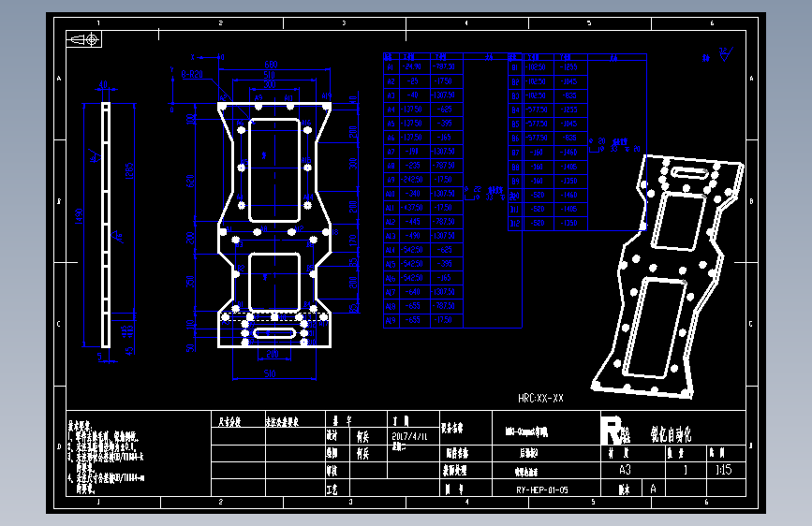Click the -235 X value in row A8
The image size is (812, 526).
click(x=413, y=165)
